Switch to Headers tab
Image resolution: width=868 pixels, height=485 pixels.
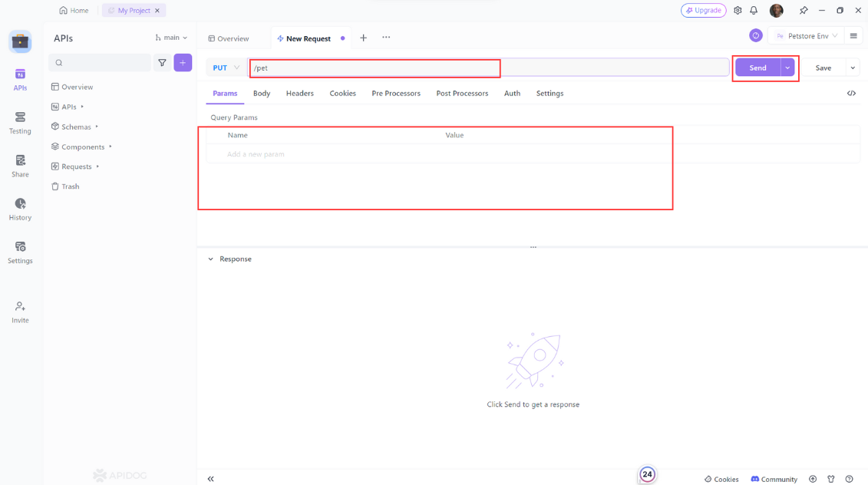pyautogui.click(x=299, y=93)
